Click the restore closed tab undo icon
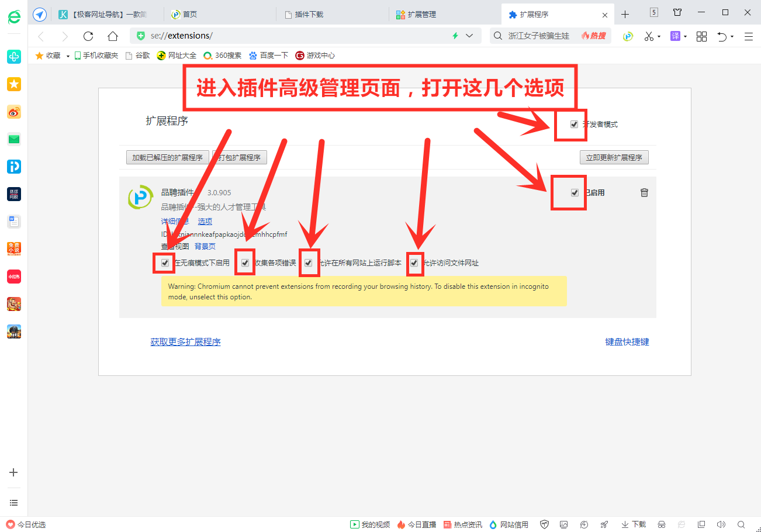The height and width of the screenshot is (532, 761). [723, 36]
